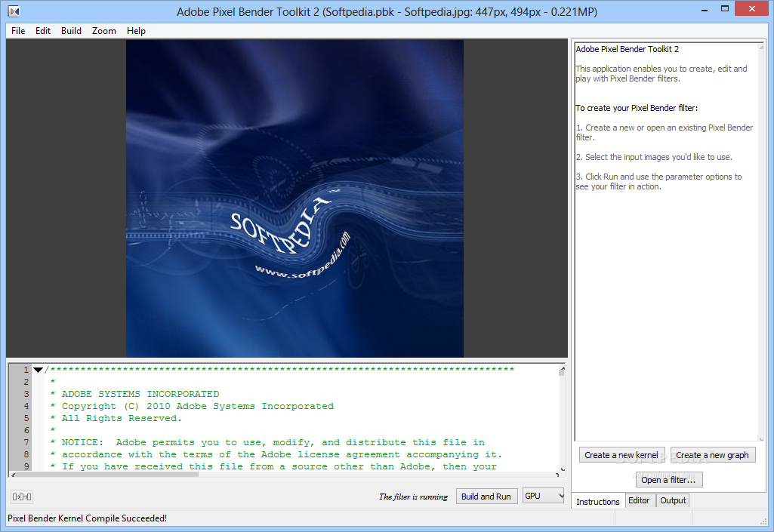Click the 'NOTICE: Adobe permits you' line

(273, 442)
